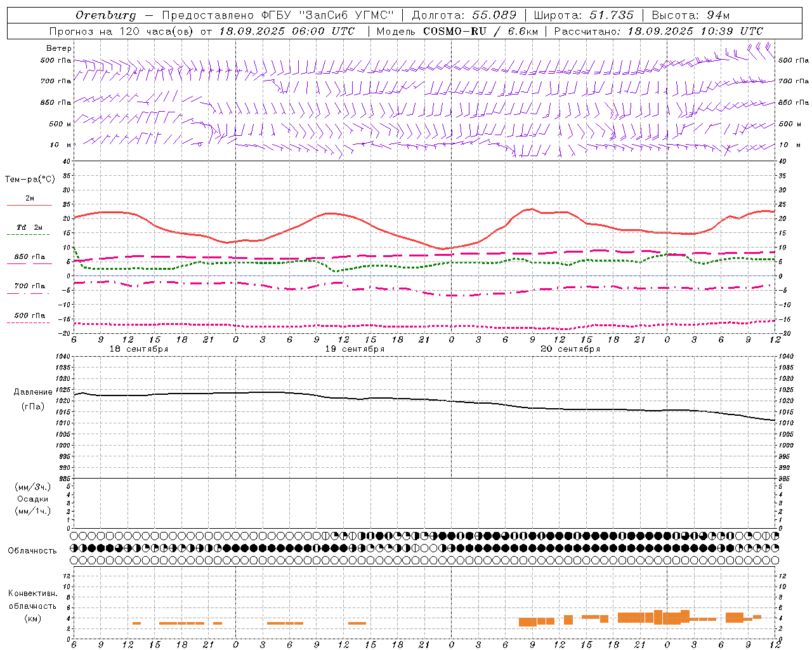Click 700 гПа in the temperature legend

[30, 286]
